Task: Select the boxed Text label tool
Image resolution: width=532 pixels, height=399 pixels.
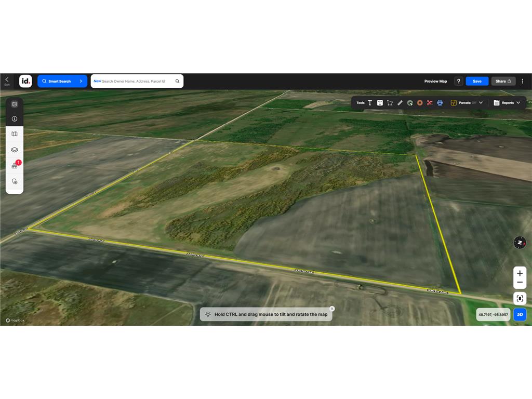Action: point(380,103)
